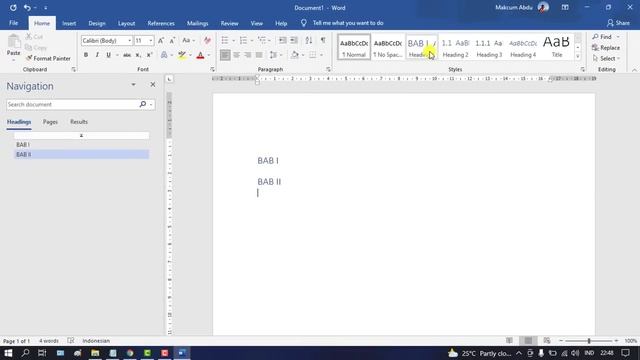Click the Borders icon
This screenshot has width=640, height=360.
click(313, 55)
